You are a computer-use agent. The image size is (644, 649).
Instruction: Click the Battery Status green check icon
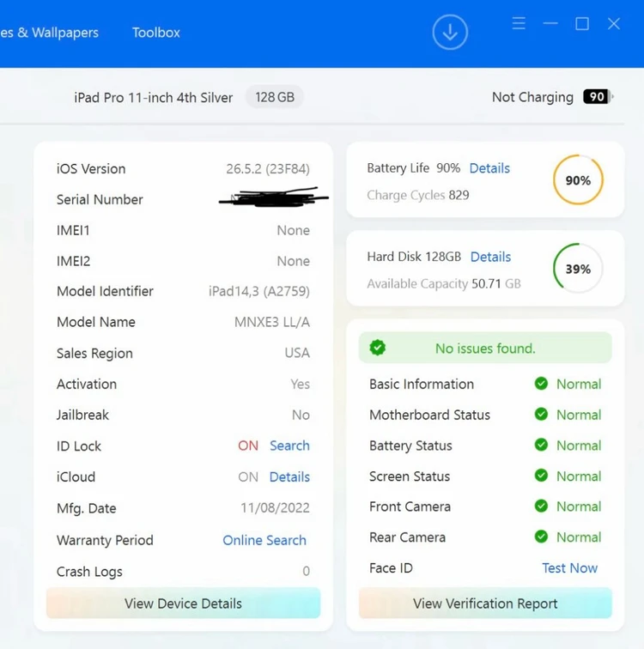click(x=541, y=445)
